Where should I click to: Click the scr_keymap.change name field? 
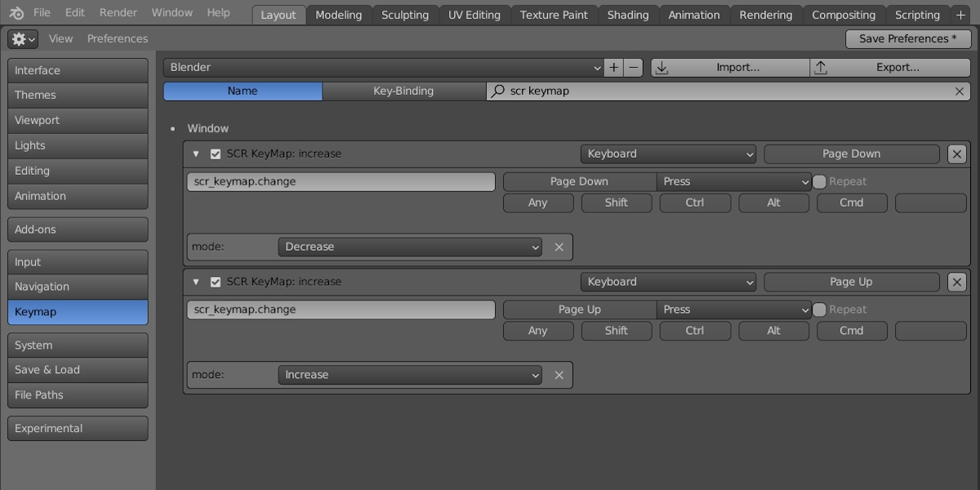[341, 181]
